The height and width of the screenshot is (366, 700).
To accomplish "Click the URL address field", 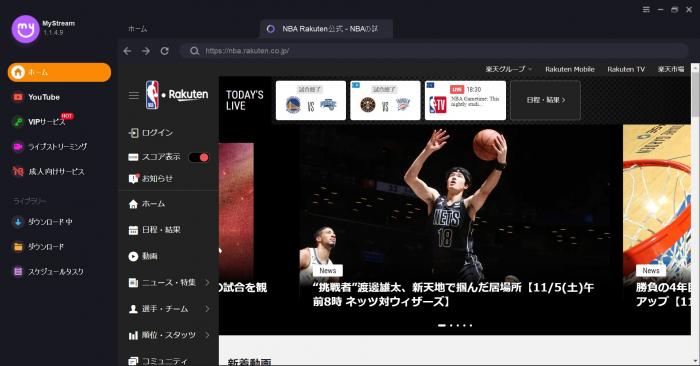I will 434,51.
